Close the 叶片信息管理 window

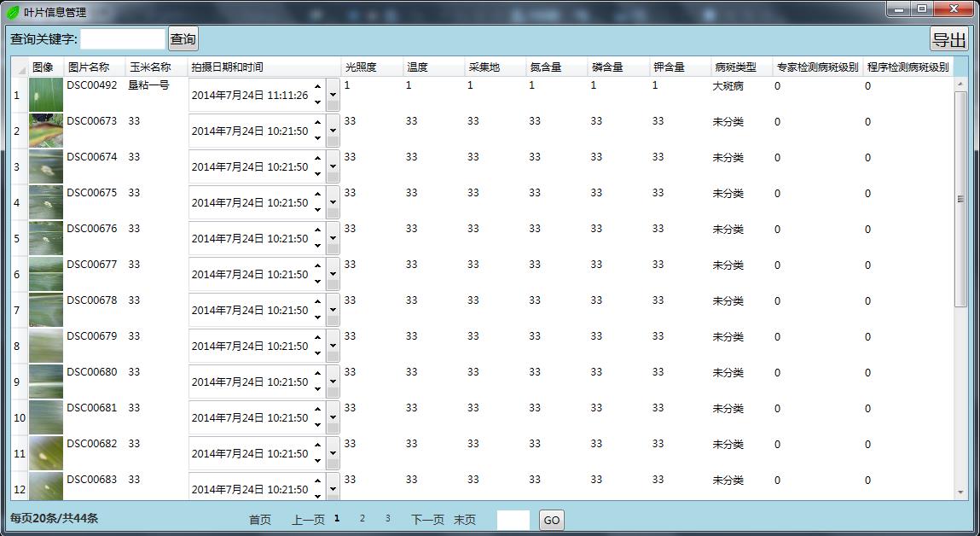(x=954, y=9)
